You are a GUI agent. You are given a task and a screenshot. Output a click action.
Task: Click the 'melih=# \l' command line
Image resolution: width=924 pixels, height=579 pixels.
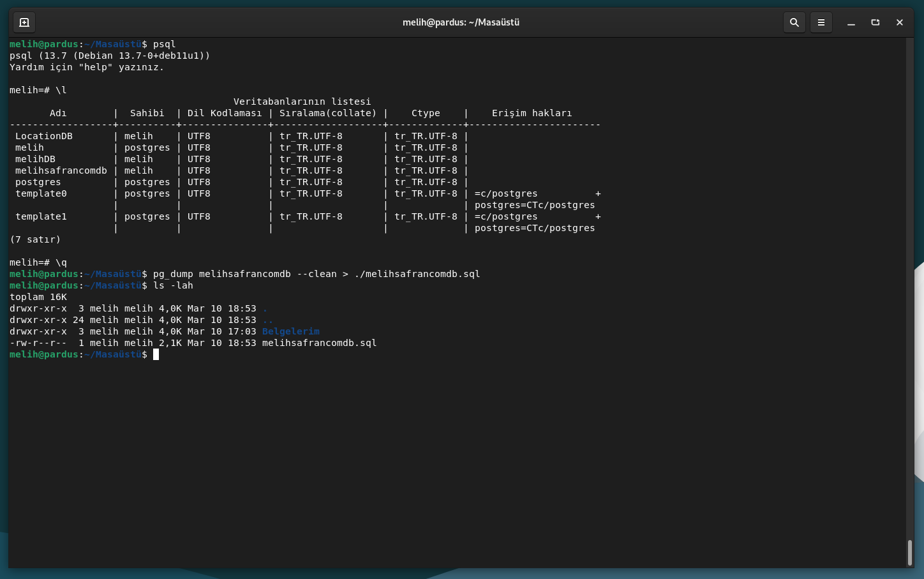pos(38,90)
